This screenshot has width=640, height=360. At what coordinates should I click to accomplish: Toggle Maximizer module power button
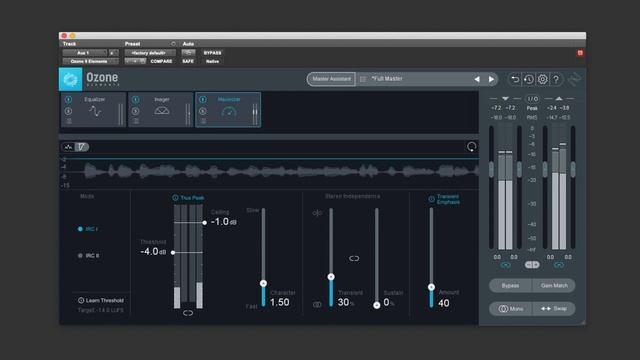(203, 99)
